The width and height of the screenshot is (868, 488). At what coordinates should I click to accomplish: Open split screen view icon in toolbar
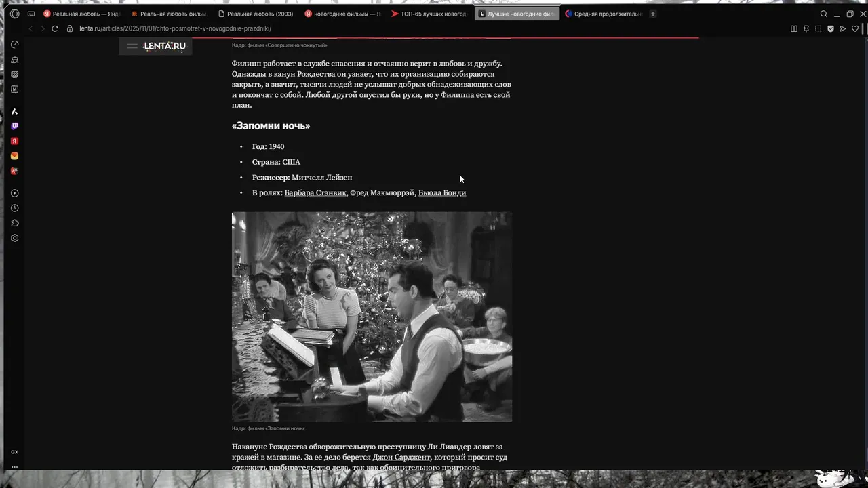[x=794, y=28]
